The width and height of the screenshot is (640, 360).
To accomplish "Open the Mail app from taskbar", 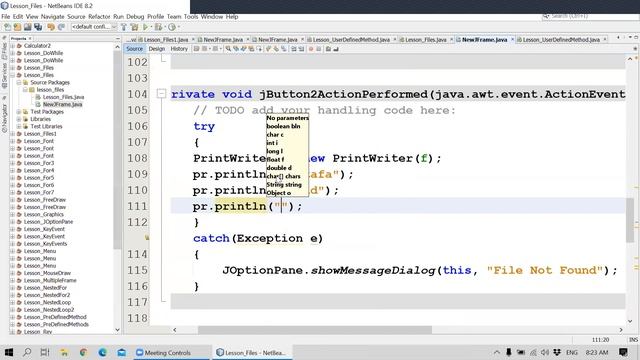I will 122,352.
